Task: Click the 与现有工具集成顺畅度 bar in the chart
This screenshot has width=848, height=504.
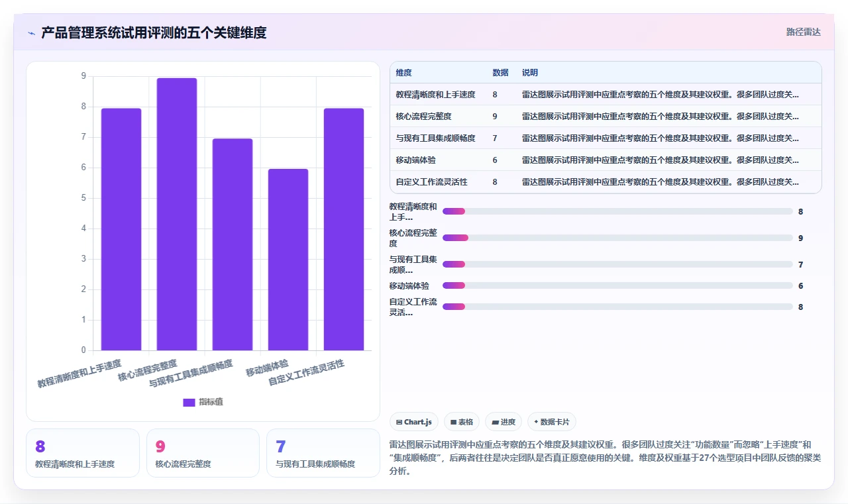Action: pos(233,244)
